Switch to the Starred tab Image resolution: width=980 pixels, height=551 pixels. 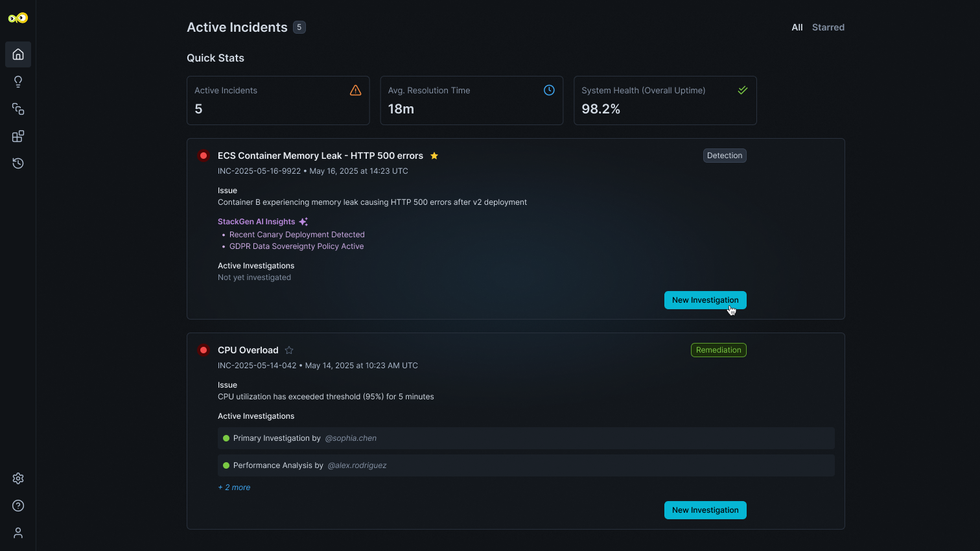[828, 27]
